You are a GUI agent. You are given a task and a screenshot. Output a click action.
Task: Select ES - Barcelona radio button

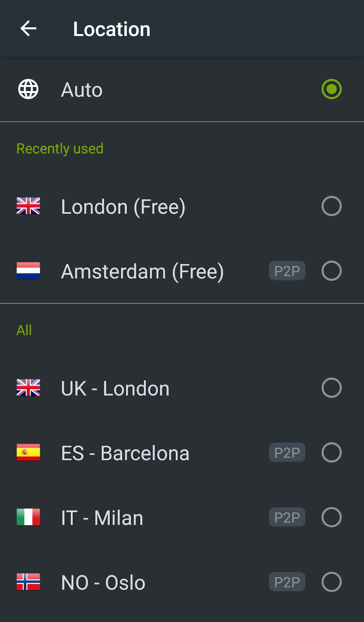point(332,452)
